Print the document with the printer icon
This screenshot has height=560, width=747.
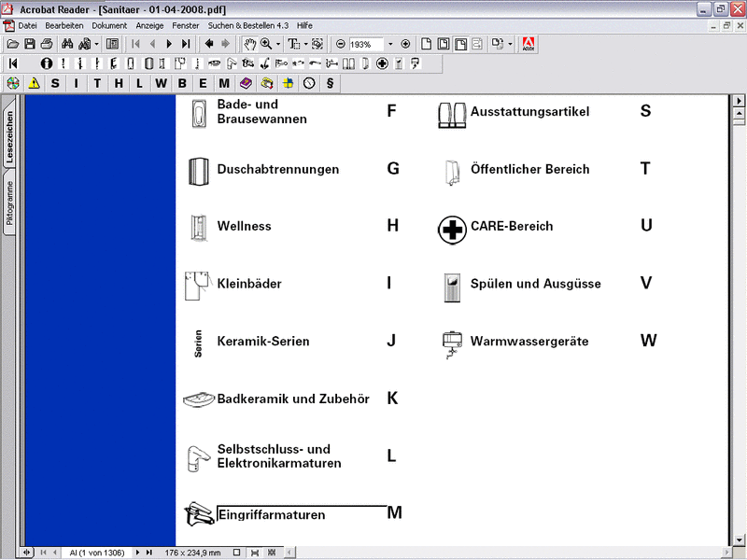(47, 44)
